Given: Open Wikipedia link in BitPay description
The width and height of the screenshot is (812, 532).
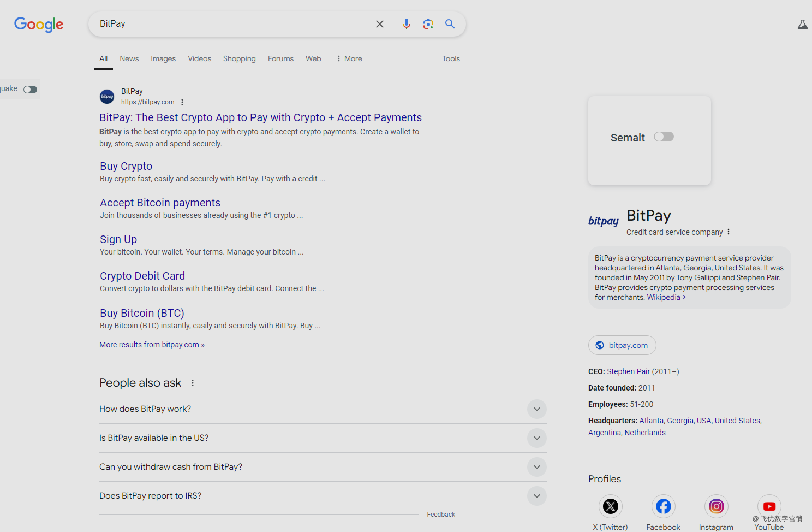Looking at the screenshot, I should tap(666, 297).
